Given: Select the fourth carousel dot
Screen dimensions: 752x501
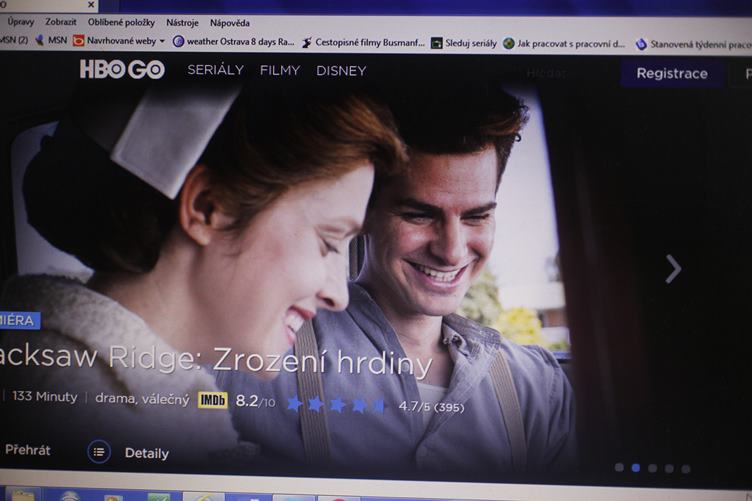Looking at the screenshot, I should [x=669, y=468].
